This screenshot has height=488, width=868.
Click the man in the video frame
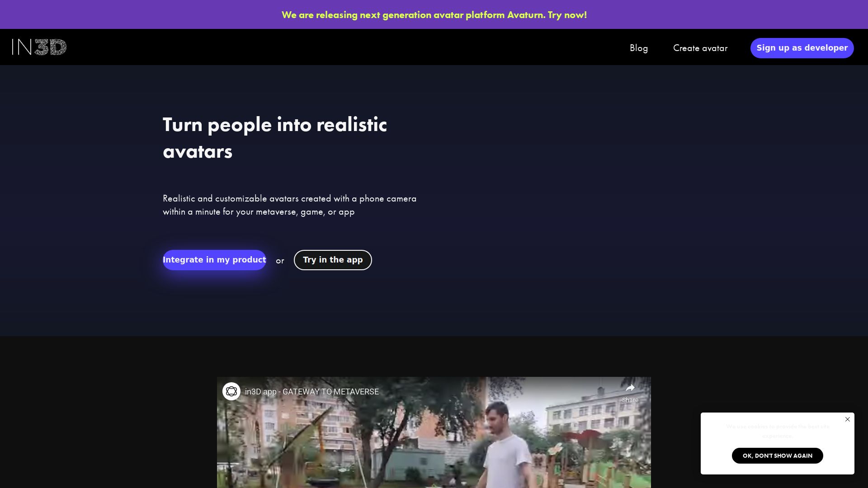click(x=506, y=443)
